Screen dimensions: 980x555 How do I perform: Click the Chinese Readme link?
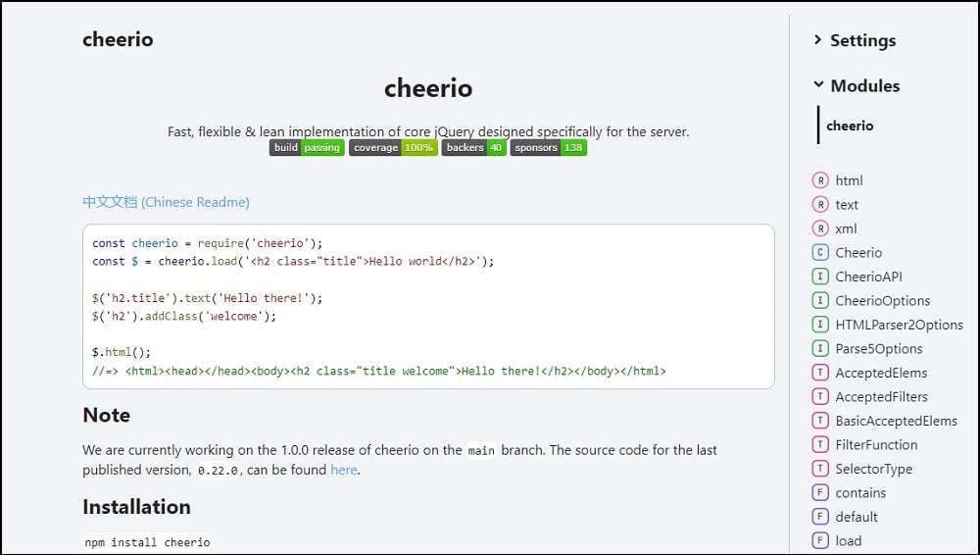coord(166,202)
